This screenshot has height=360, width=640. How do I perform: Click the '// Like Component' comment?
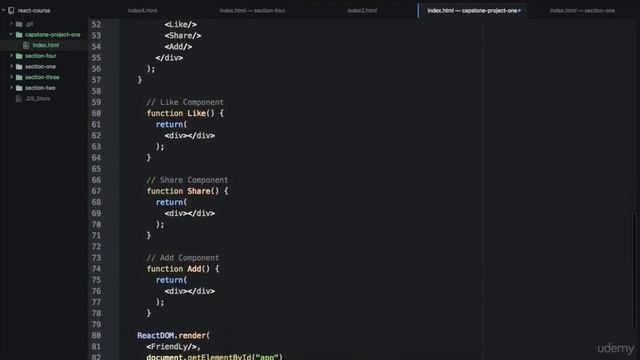tap(185, 102)
